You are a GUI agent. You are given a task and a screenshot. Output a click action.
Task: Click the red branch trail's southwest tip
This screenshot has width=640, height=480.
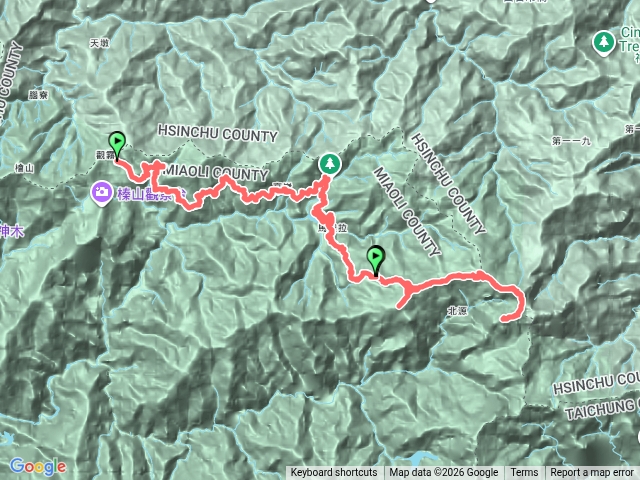click(399, 306)
